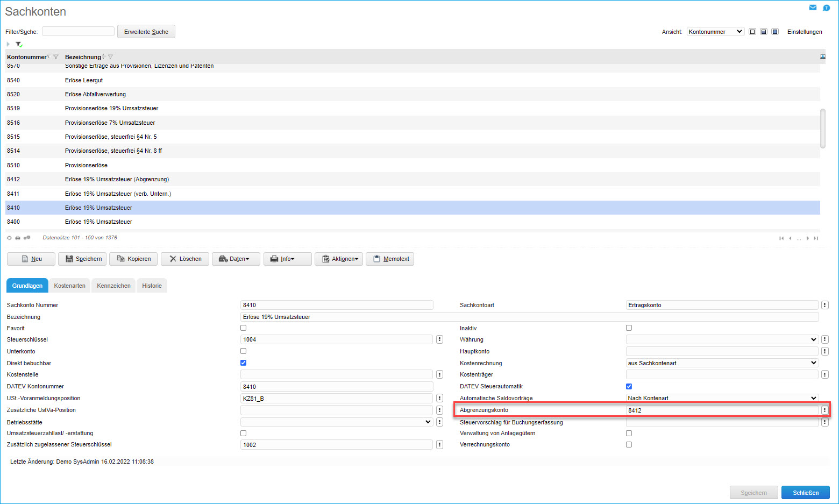Click the Neu button

tap(31, 259)
